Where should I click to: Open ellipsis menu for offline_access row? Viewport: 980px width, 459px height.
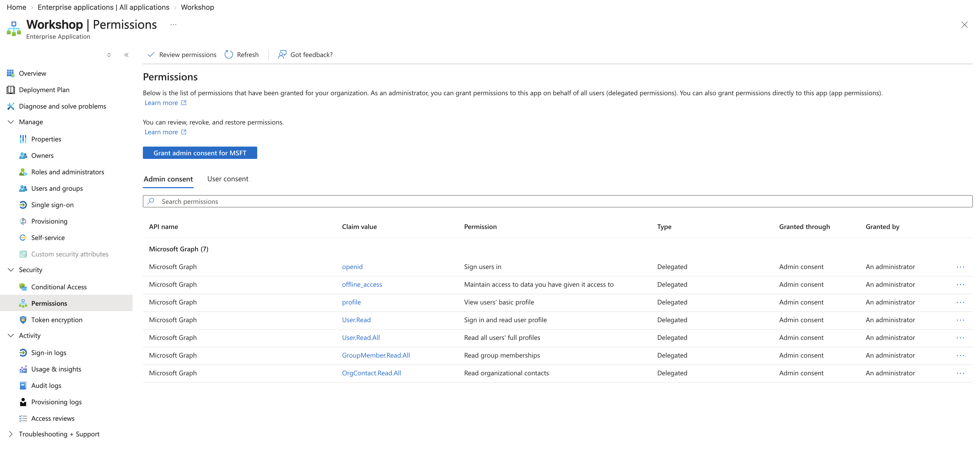click(960, 285)
